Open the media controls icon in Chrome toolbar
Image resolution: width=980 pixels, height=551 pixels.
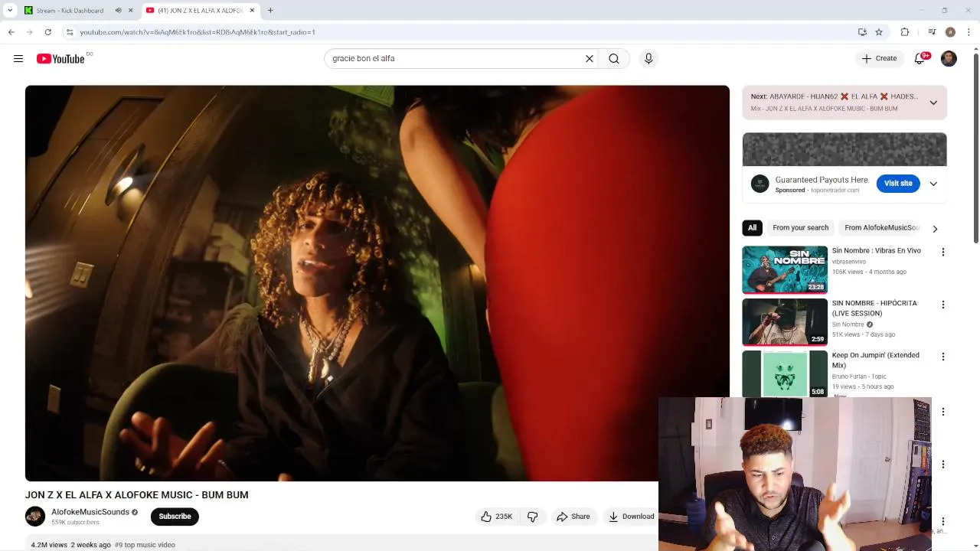point(932,32)
